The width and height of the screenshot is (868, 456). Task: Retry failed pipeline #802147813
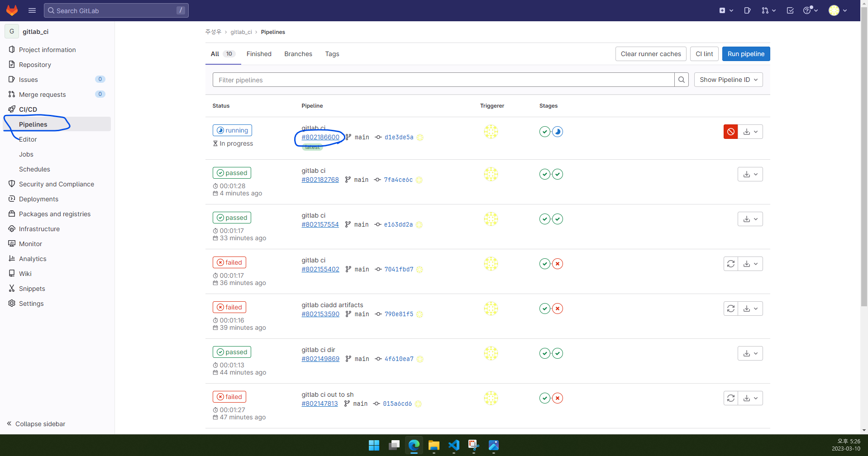[x=730, y=398]
